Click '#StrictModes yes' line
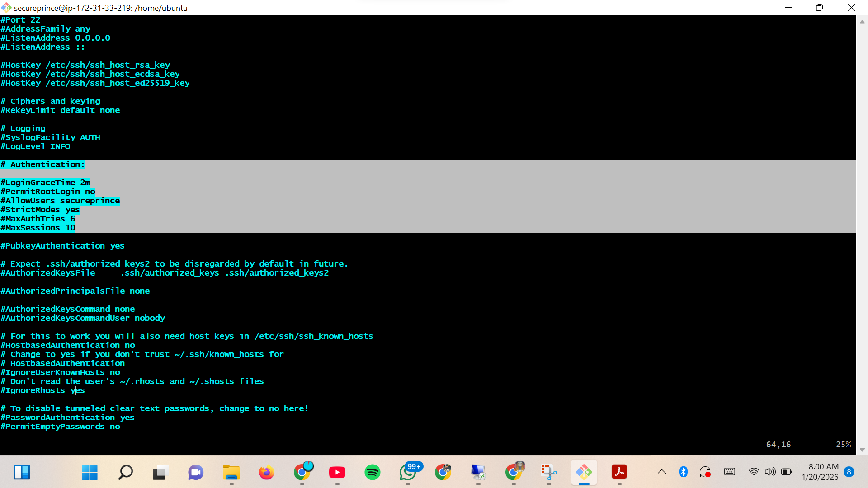Image resolution: width=868 pixels, height=488 pixels. pos(41,210)
